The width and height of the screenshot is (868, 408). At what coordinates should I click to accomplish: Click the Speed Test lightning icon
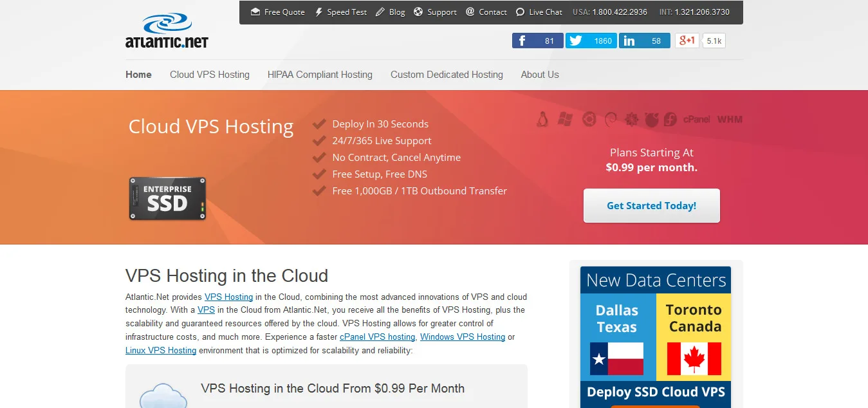(x=319, y=12)
